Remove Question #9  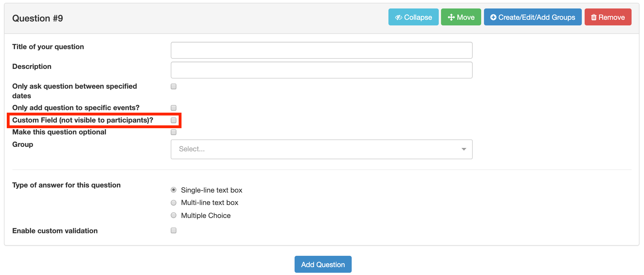pos(608,17)
